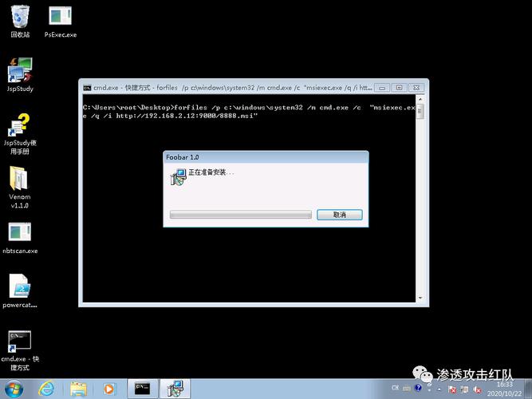532x399 pixels.
Task: Open the Windows Start menu
Action: (14, 389)
